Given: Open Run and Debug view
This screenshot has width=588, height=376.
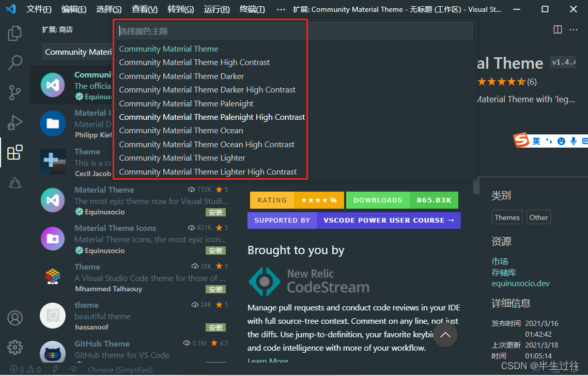Looking at the screenshot, I should 14,122.
